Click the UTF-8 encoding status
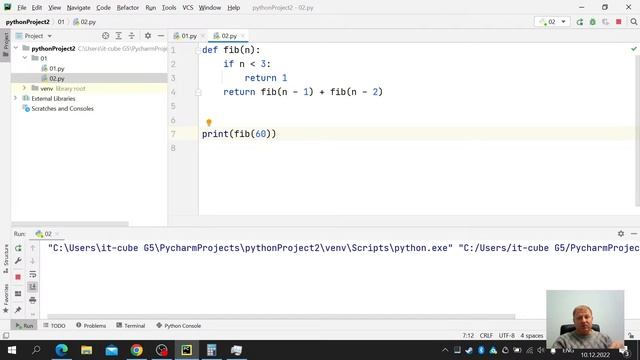The width and height of the screenshot is (640, 360). [507, 336]
